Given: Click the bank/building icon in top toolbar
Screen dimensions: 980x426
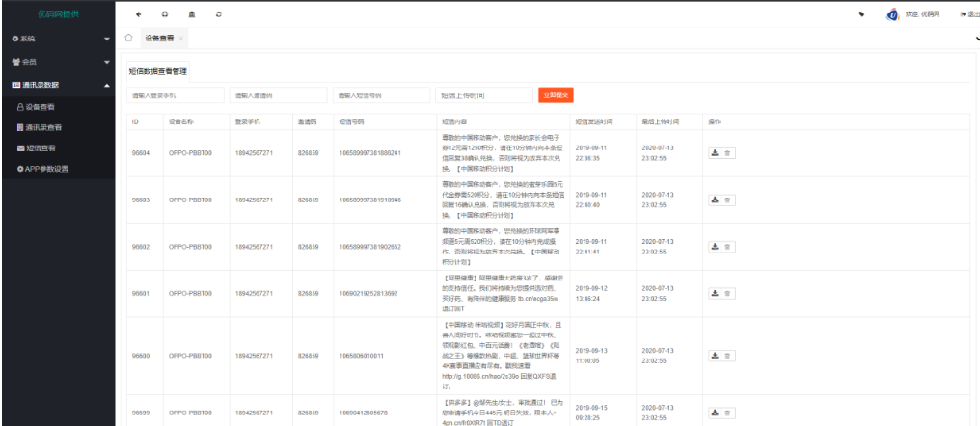Looking at the screenshot, I should [192, 14].
